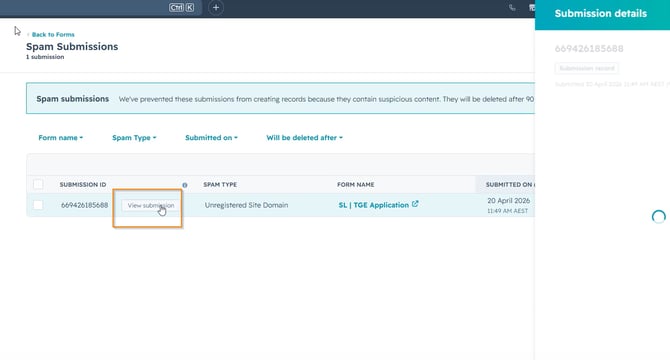
Task: Click the Spam Type column header
Action: coord(220,184)
